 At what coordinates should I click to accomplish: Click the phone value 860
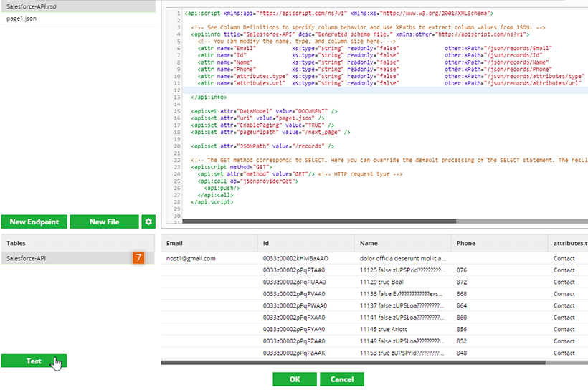462,318
